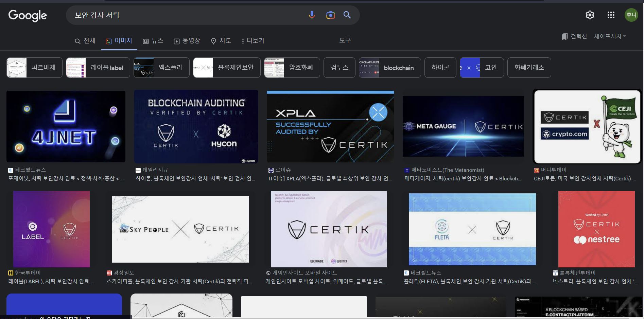
Task: Click the 테크월드뉴스 source under 4JNET
Action: [x=30, y=170]
